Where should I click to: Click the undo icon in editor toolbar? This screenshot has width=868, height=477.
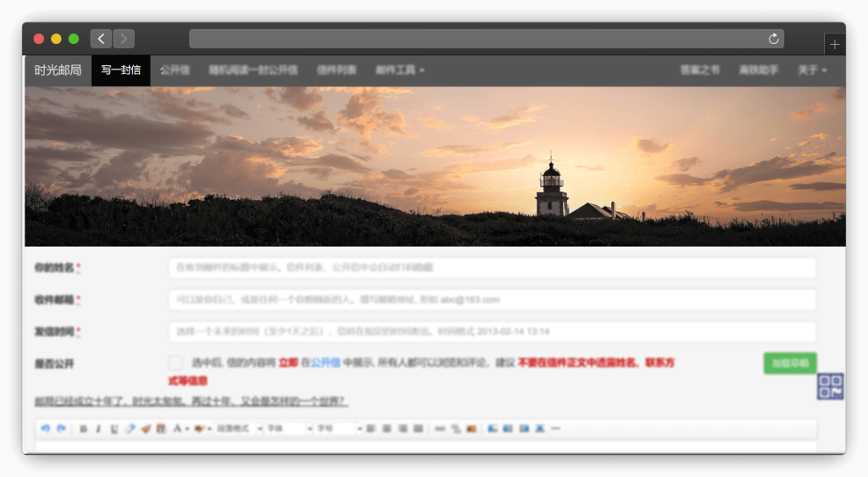46,429
